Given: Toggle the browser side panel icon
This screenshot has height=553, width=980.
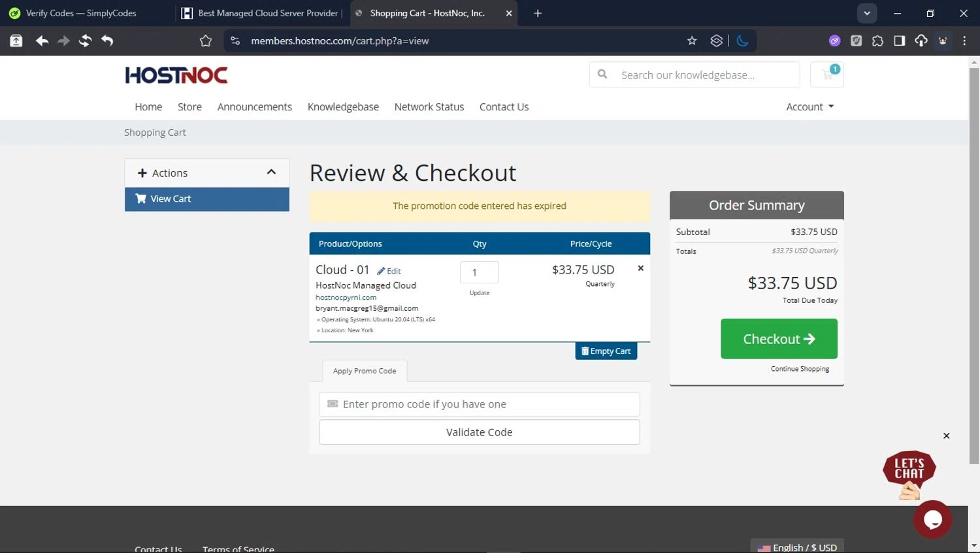Looking at the screenshot, I should 899,40.
